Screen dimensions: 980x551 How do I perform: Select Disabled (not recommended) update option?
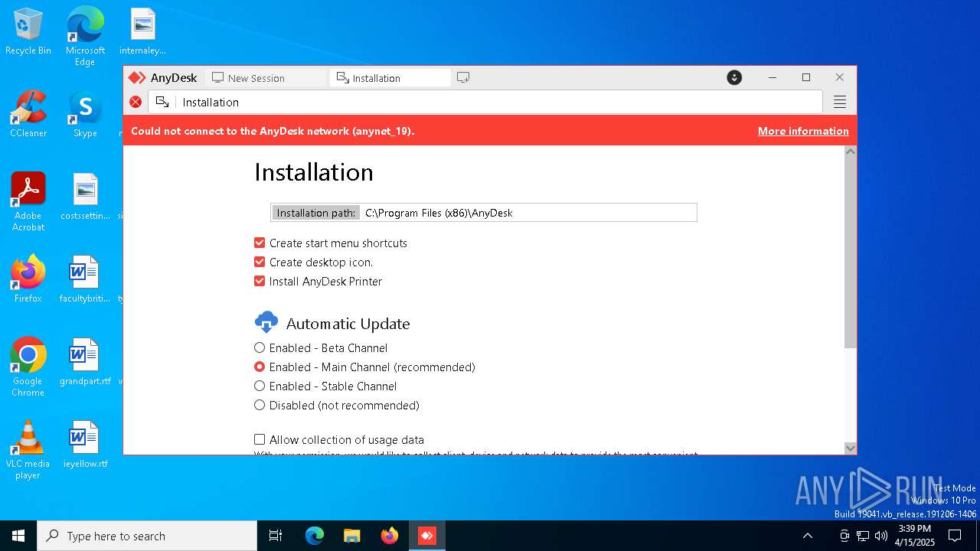tap(260, 405)
